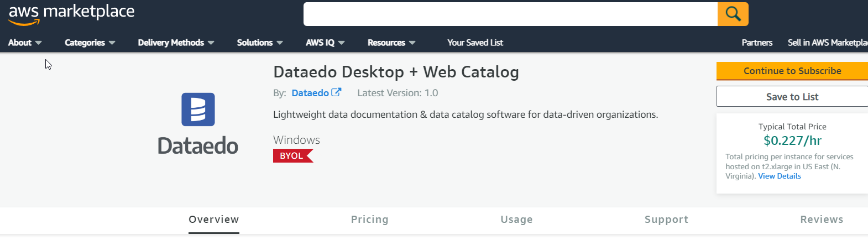Open the Partners page link
The image size is (868, 245).
[x=757, y=43]
